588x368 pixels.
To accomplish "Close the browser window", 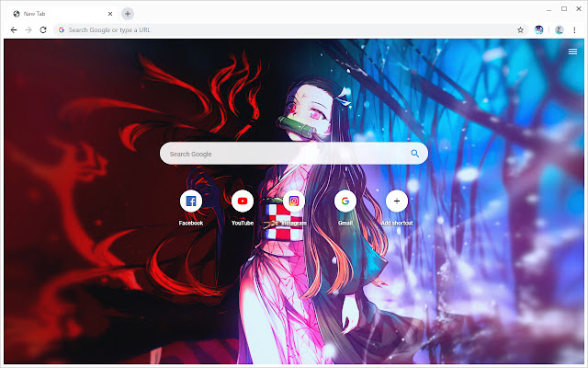I will pyautogui.click(x=579, y=8).
